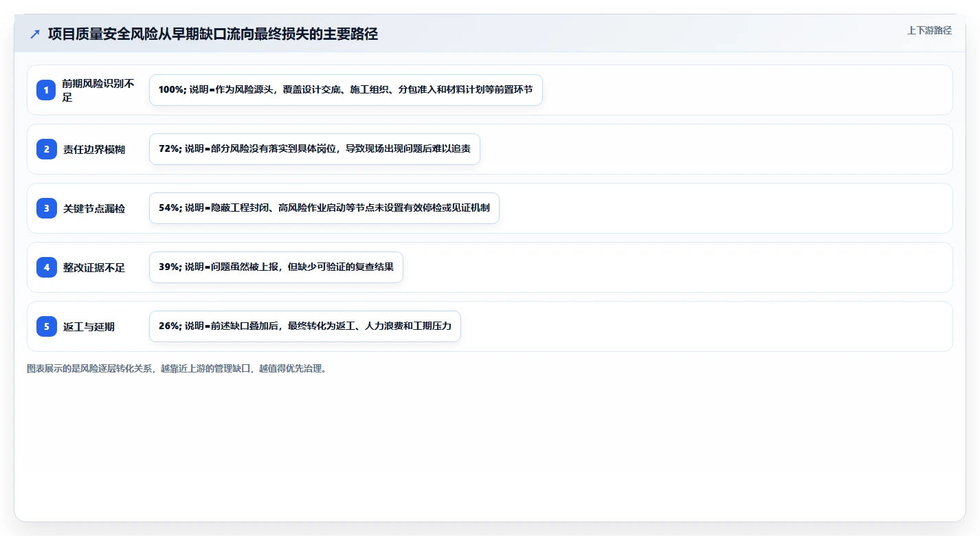The height and width of the screenshot is (536, 980).
Task: Click step badge number 4
Action: 47,267
